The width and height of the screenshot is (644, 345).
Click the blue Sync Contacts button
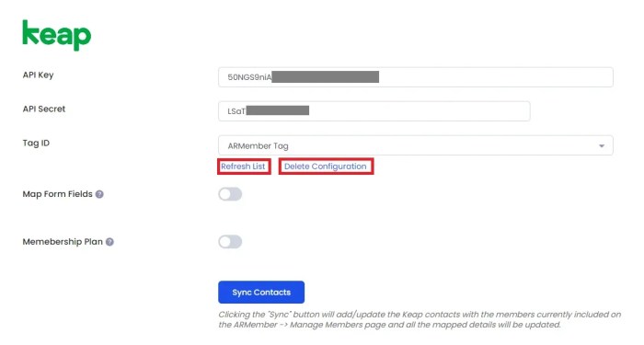click(x=261, y=293)
